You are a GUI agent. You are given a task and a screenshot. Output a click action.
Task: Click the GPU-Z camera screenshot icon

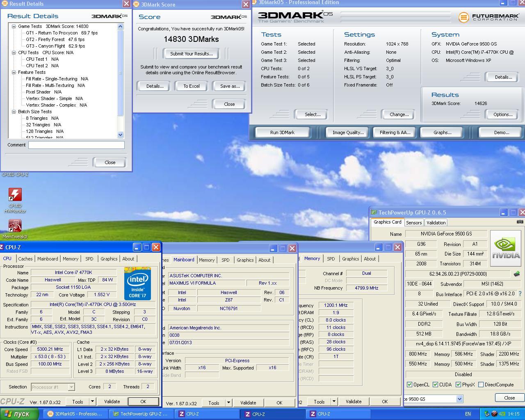(x=520, y=222)
